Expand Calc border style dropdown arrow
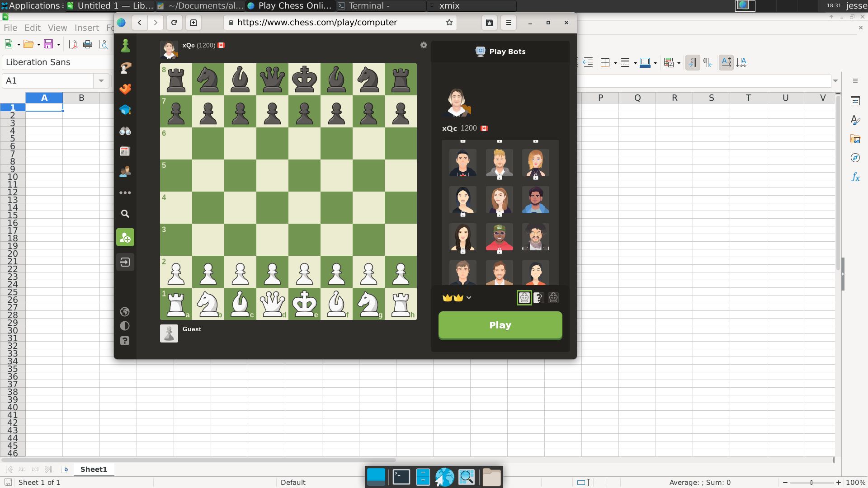The width and height of the screenshot is (868, 488). (635, 63)
